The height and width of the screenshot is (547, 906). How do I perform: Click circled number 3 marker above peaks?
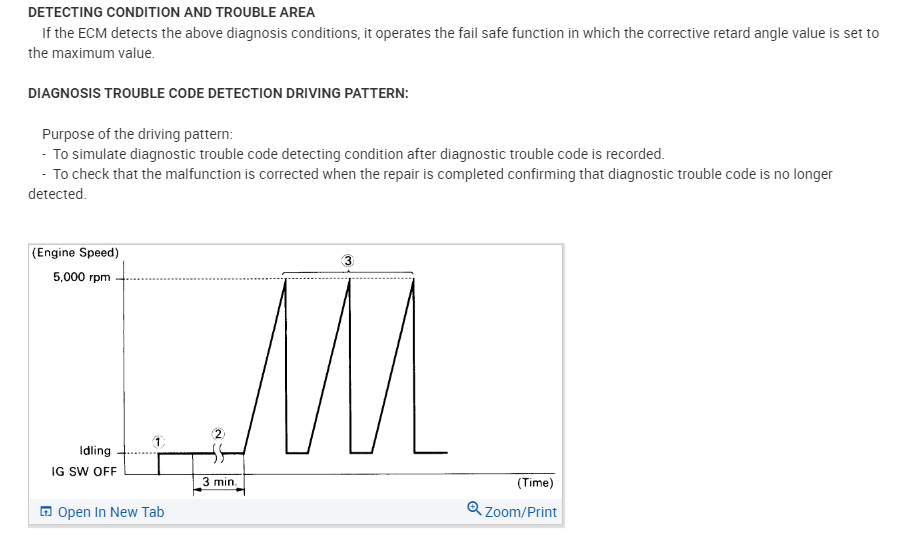[347, 261]
